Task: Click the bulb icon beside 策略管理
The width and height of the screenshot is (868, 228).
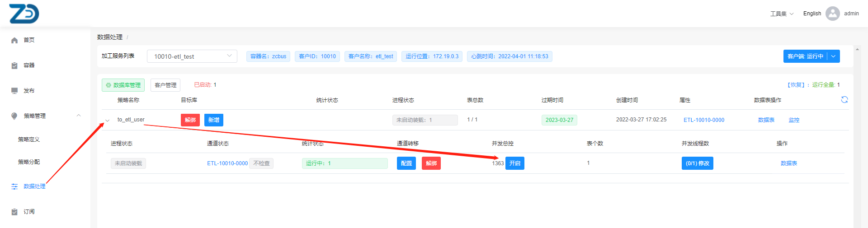Action: tap(14, 116)
